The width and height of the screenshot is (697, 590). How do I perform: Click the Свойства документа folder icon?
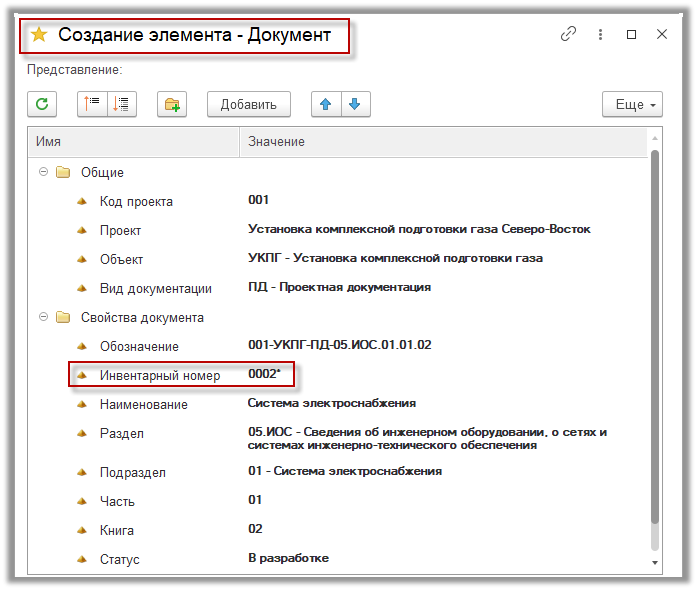point(63,317)
